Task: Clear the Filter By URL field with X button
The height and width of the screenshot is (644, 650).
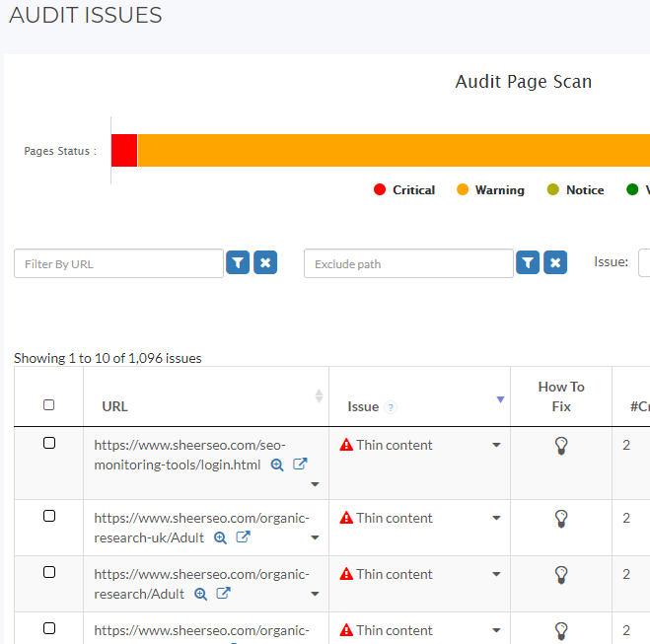Action: pos(265,262)
